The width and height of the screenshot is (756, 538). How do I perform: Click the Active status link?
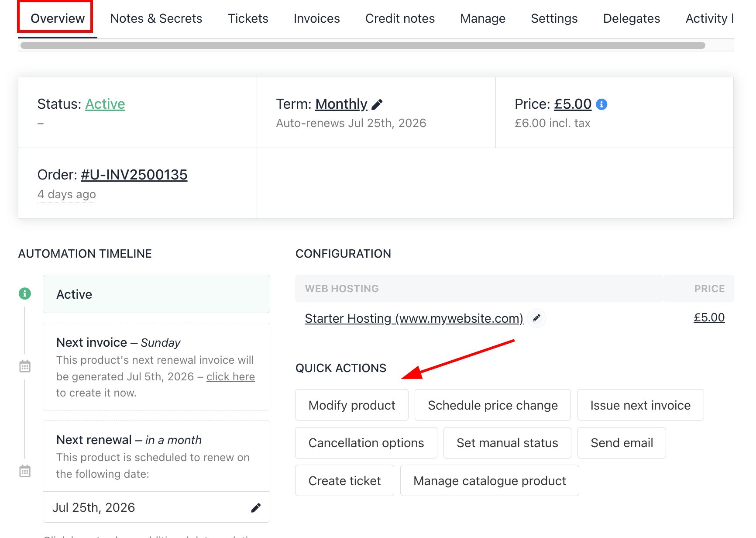click(x=105, y=104)
